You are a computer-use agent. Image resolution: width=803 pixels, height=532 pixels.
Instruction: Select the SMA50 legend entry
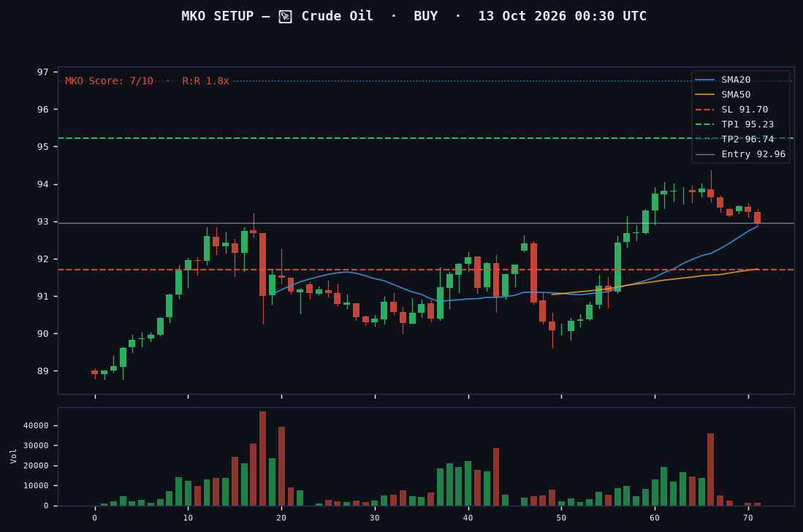tap(723, 95)
